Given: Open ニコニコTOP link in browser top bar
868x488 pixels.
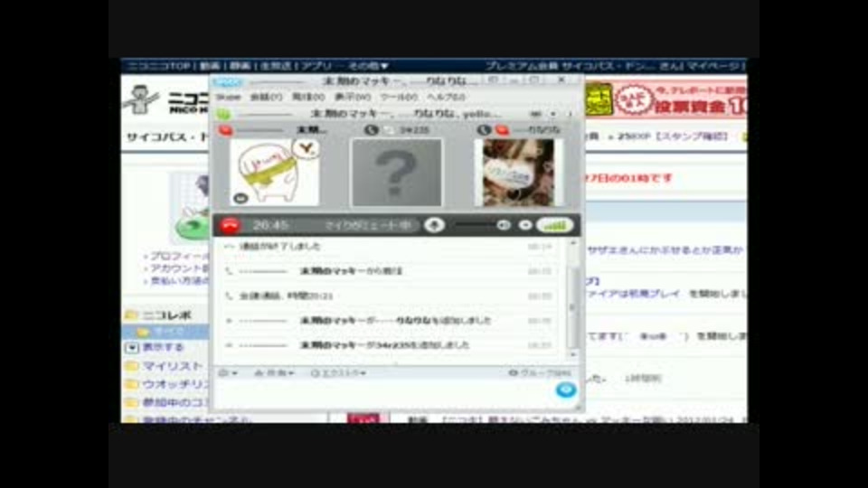Looking at the screenshot, I should [159, 66].
